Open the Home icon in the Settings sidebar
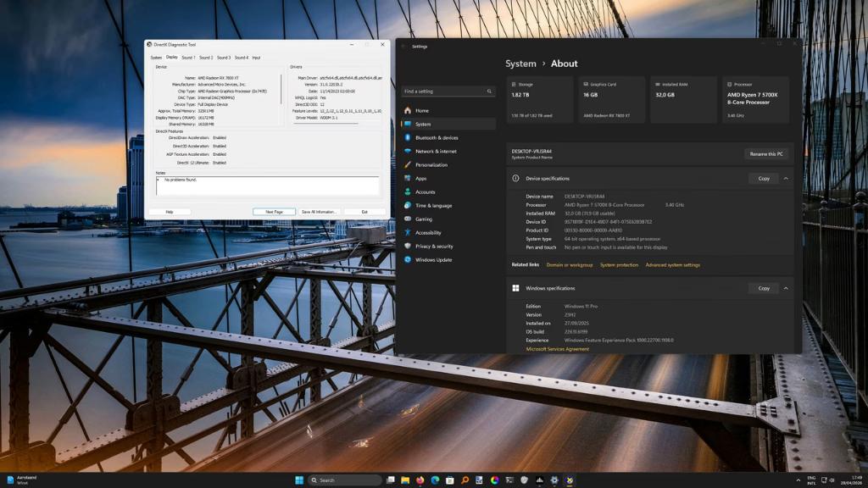Image resolution: width=868 pixels, height=488 pixels. (408, 111)
